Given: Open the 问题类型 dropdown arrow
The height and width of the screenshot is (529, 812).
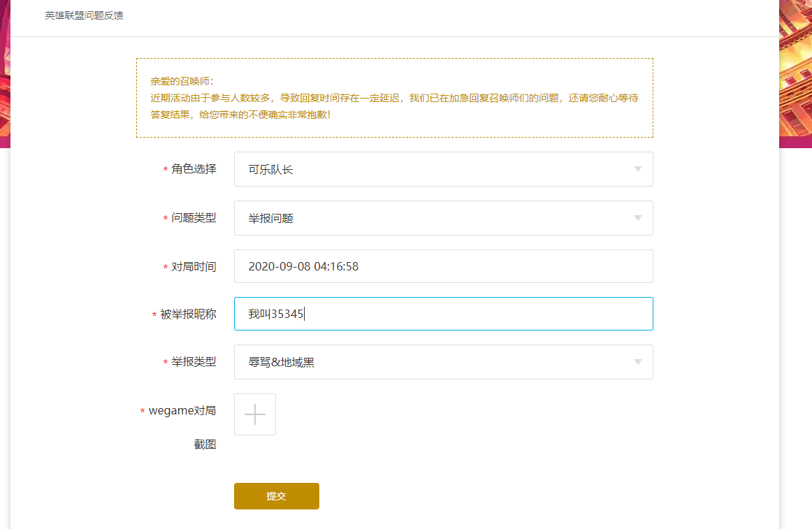Looking at the screenshot, I should pos(637,218).
